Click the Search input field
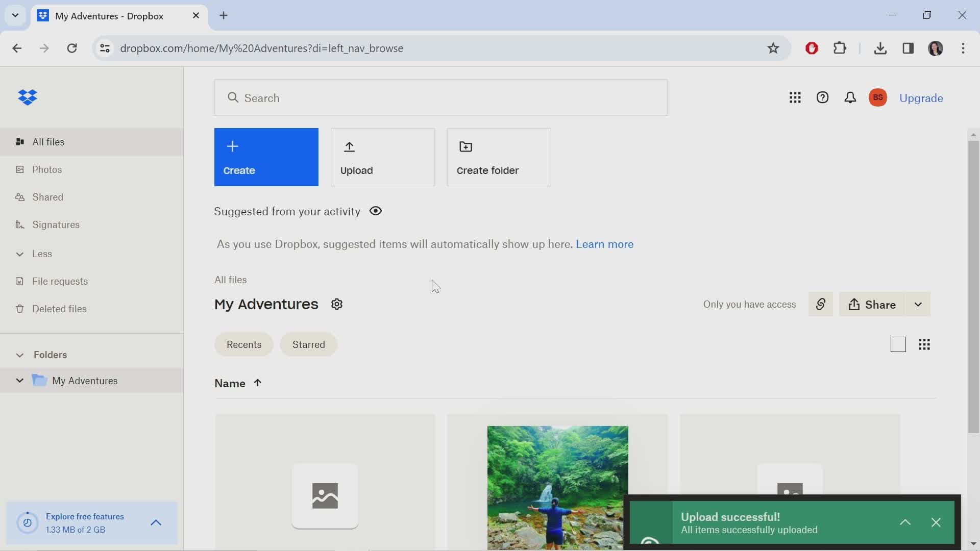980x551 pixels. (x=441, y=97)
